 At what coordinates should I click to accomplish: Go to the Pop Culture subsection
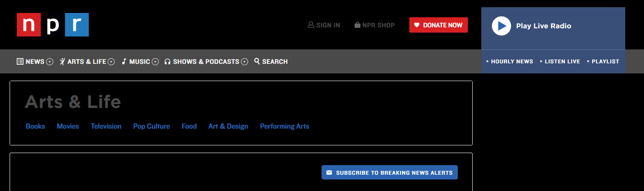(x=152, y=126)
